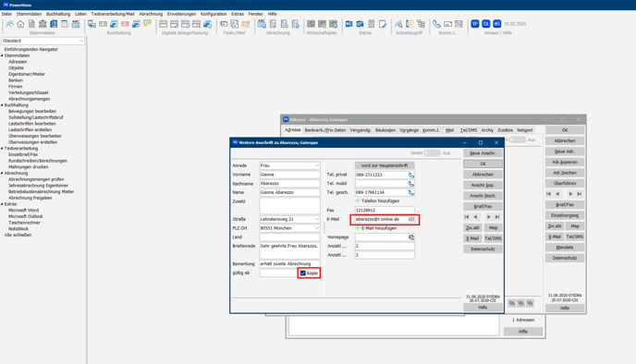The width and height of the screenshot is (636, 364).
Task: Jump to last record in Adresse window
Action: point(580,194)
